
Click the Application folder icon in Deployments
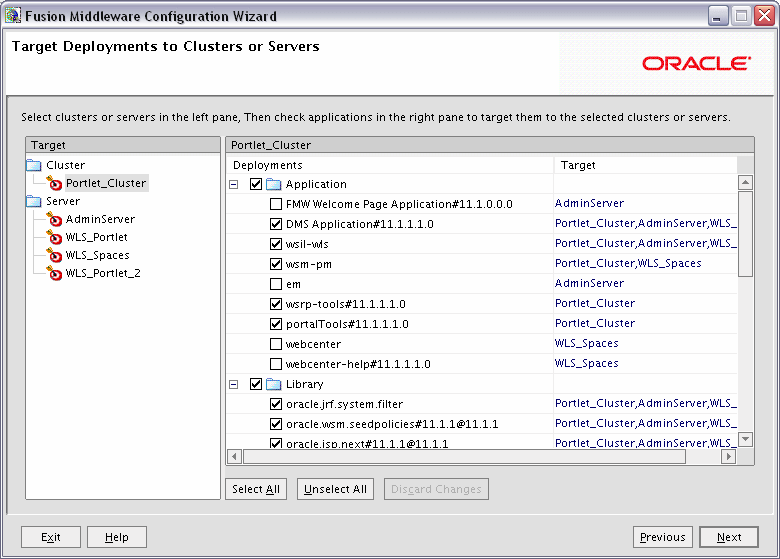click(x=274, y=185)
